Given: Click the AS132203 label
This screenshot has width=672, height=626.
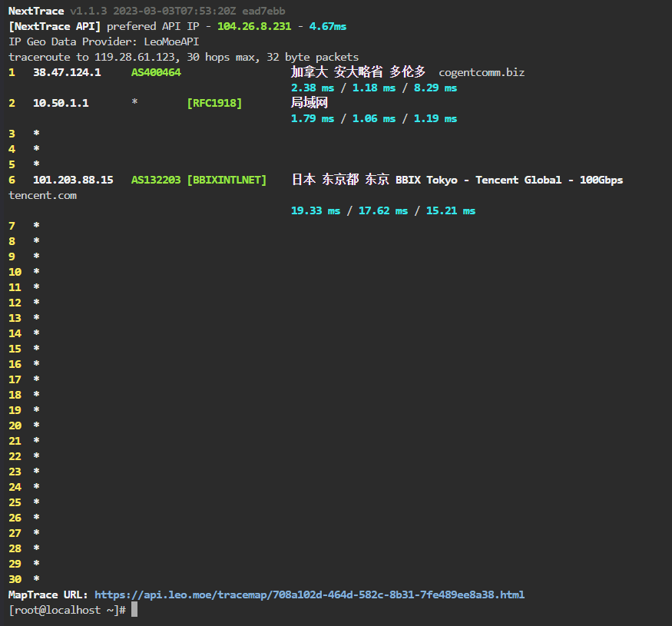Looking at the screenshot, I should 156,180.
